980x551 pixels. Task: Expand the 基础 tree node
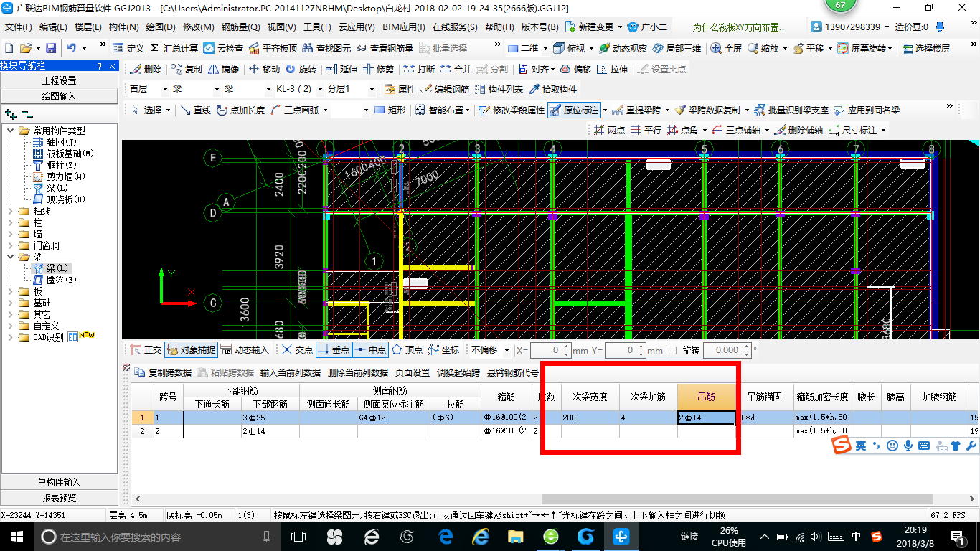click(11, 303)
